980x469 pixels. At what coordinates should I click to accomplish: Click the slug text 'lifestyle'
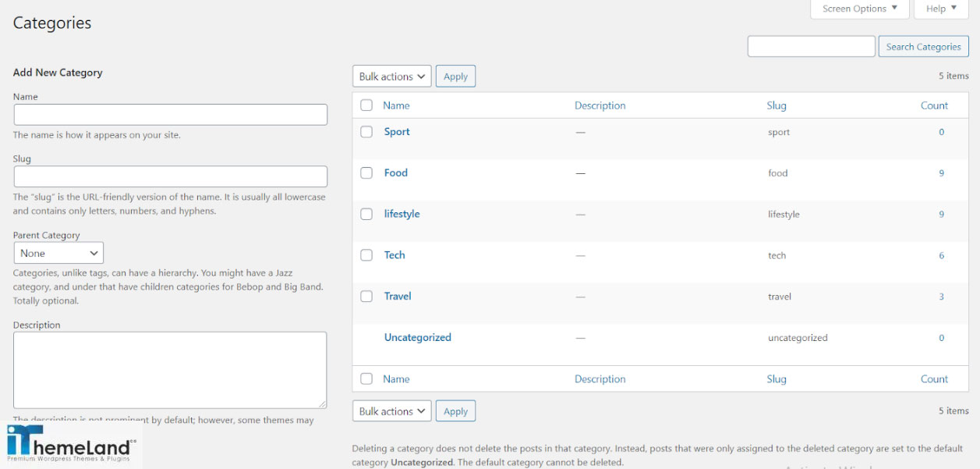[x=784, y=215]
